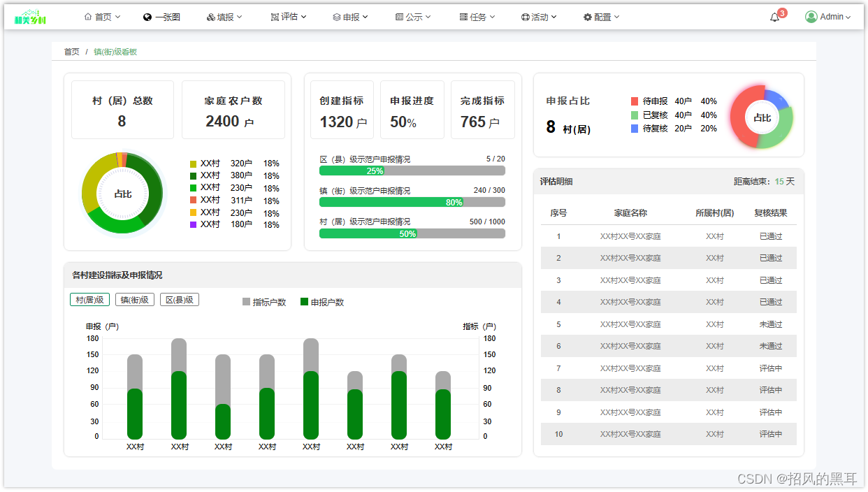Open notifications via the bell icon

point(774,18)
